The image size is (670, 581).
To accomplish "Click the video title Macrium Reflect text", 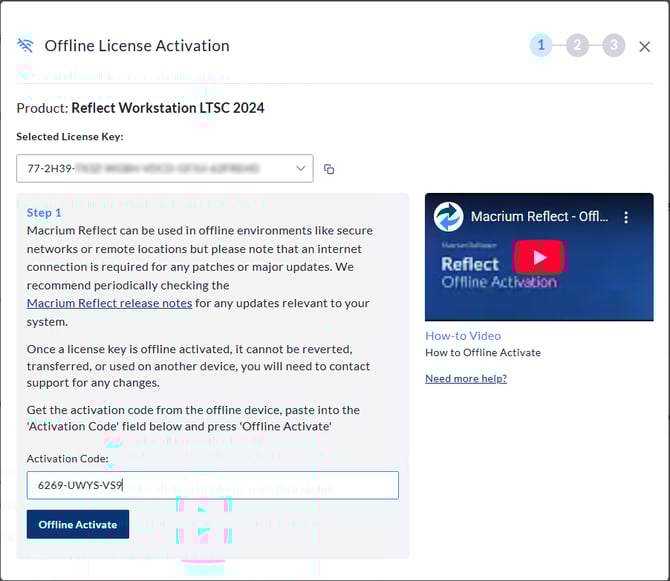I will coord(534,217).
